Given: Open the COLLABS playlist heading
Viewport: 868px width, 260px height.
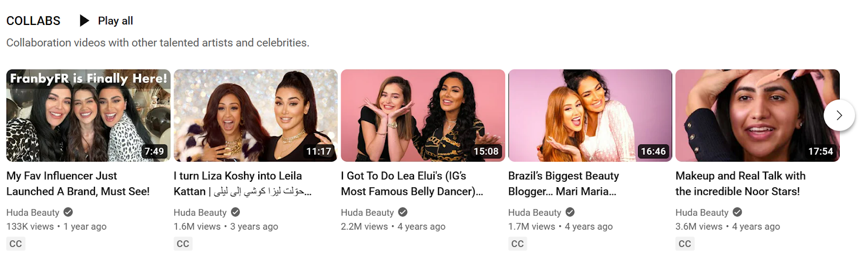Looking at the screenshot, I should [33, 21].
